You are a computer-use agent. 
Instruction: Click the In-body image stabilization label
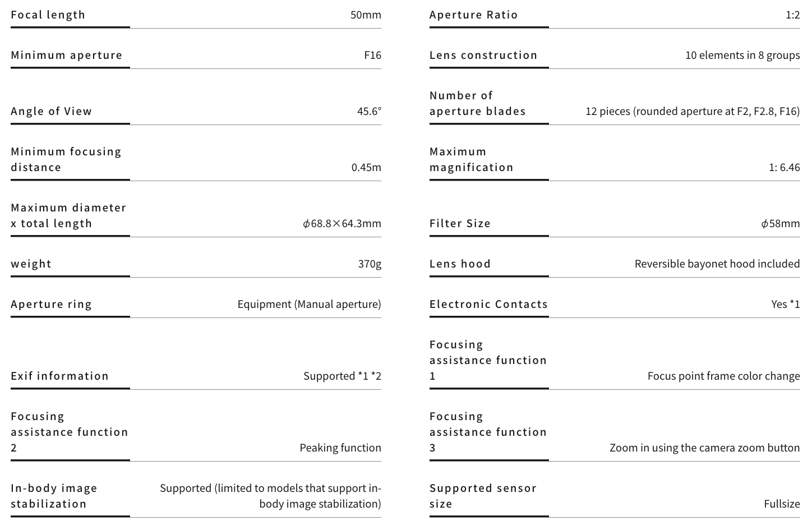54,496
